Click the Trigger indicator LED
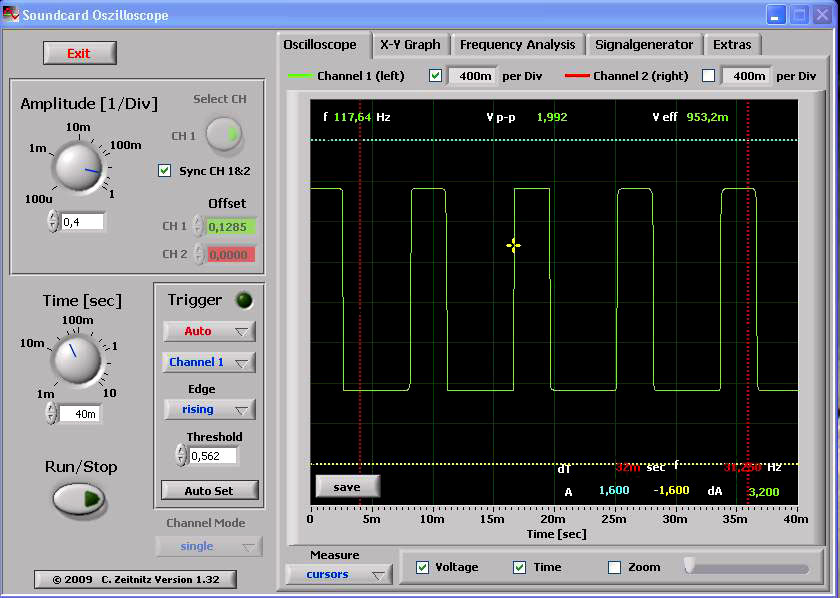The image size is (840, 598). [245, 301]
